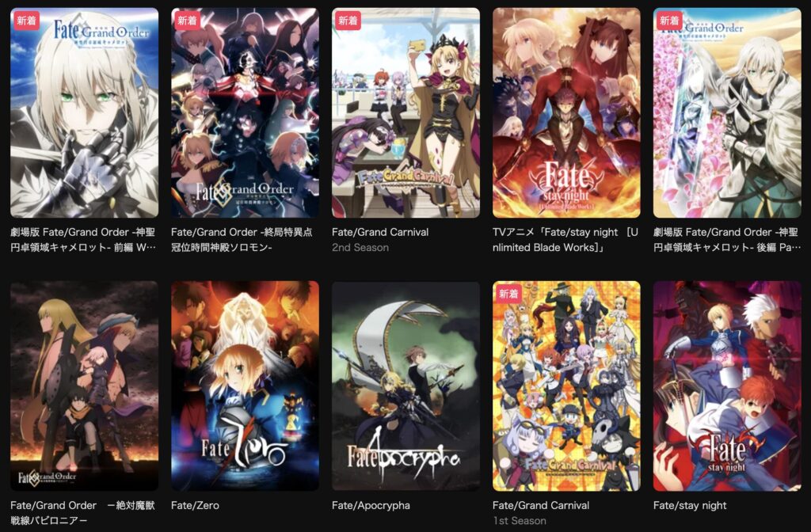
Task: Open the Fate/Apocrypha poster thumbnail
Action: tap(405, 386)
